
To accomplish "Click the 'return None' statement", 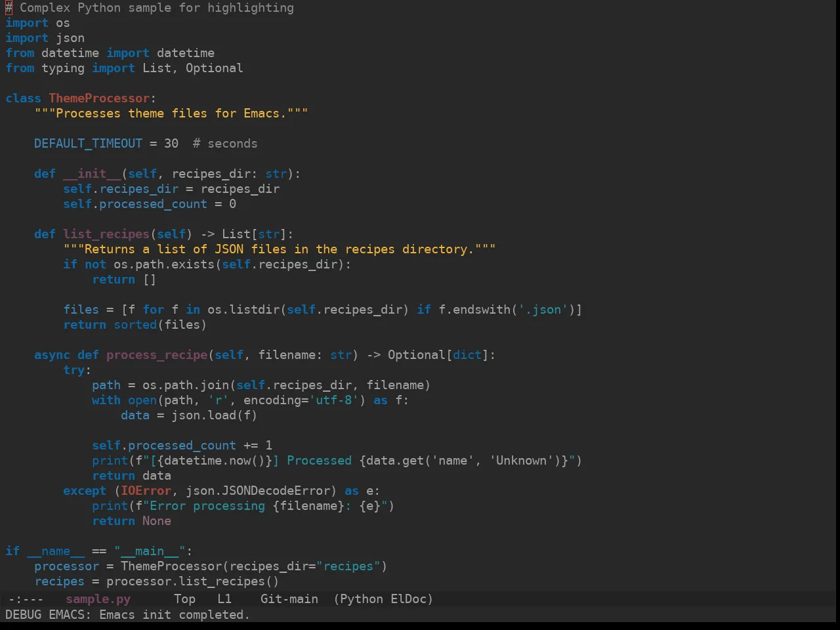I will click(x=131, y=520).
